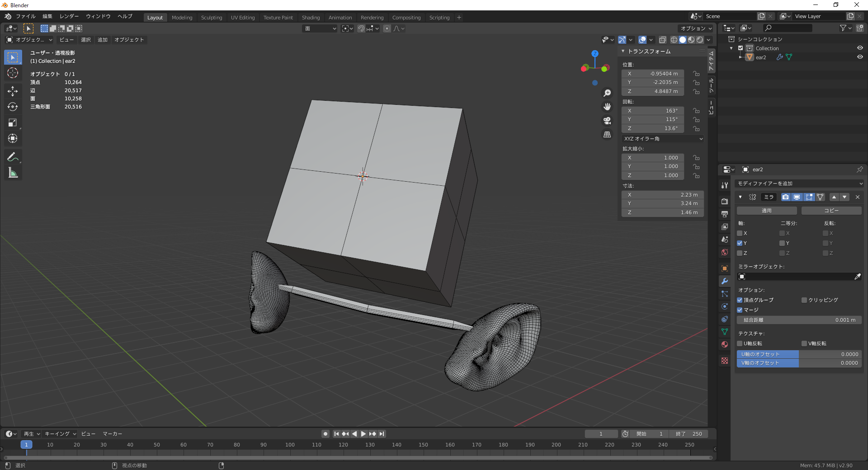Uncheck the Merge option (マージ)
Viewport: 868px width, 470px height.
(x=740, y=310)
